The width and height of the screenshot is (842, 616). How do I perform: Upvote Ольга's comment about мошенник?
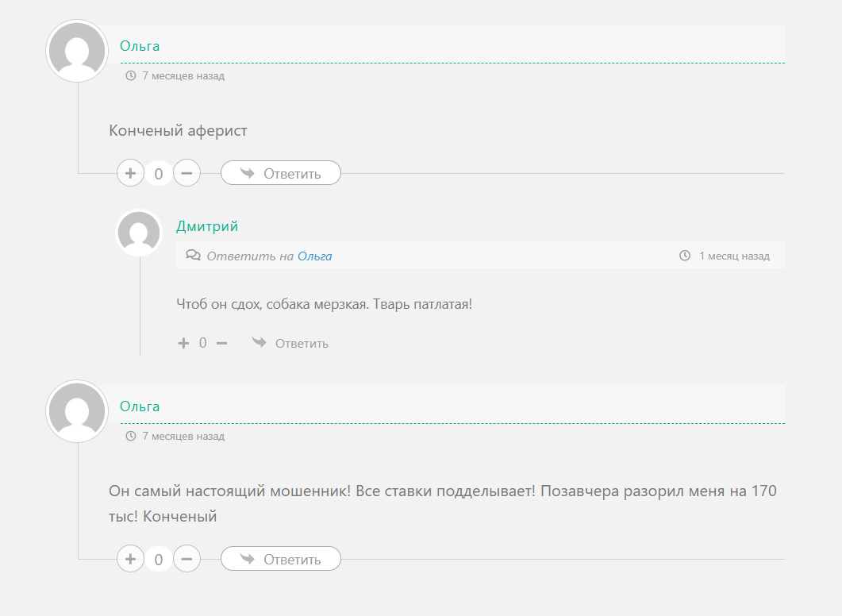coord(130,559)
